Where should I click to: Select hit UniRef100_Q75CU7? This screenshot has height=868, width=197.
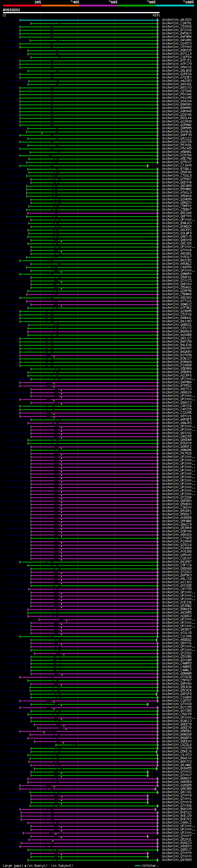pyautogui.click(x=177, y=162)
